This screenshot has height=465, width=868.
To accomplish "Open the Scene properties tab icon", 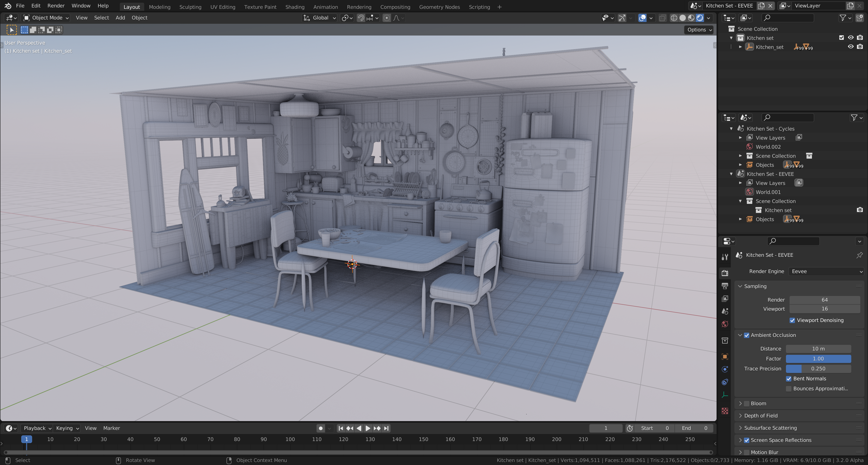I will pyautogui.click(x=725, y=311).
